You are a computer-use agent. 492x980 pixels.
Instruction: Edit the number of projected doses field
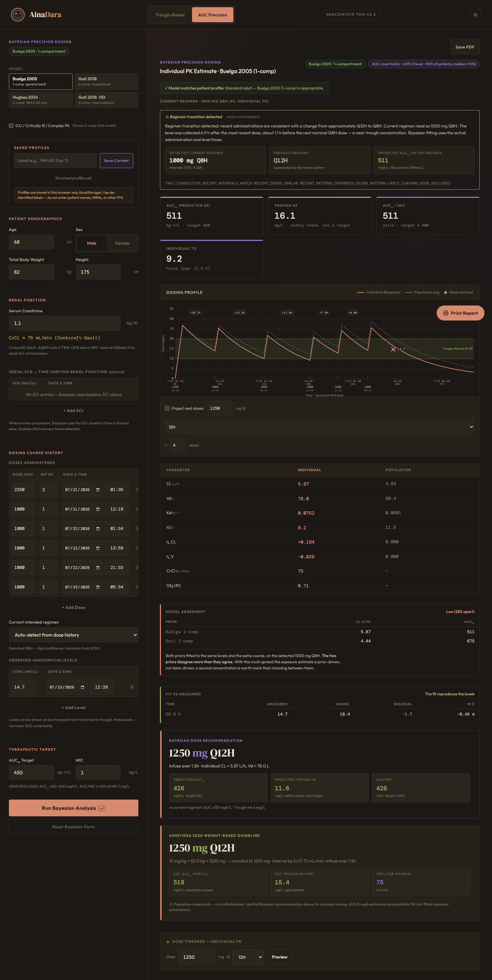point(178,445)
